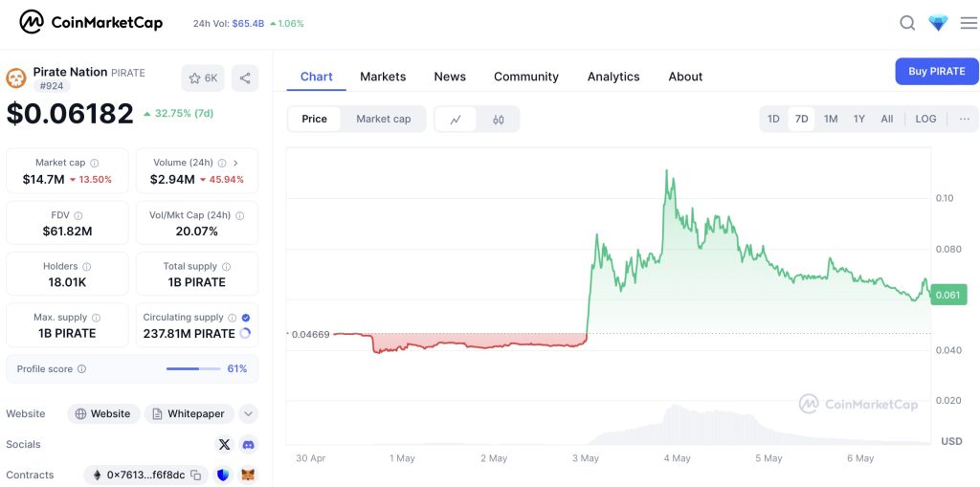980x487 pixels.
Task: Click info icon beside Profile score
Action: [x=82, y=369]
